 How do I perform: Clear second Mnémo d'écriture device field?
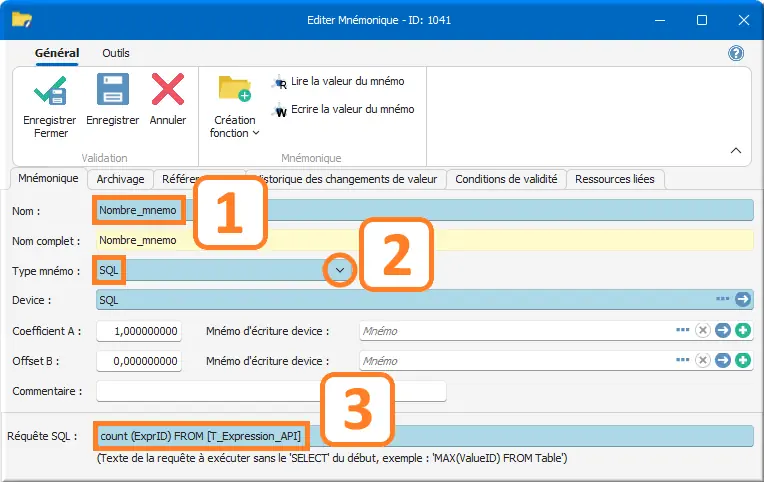703,360
